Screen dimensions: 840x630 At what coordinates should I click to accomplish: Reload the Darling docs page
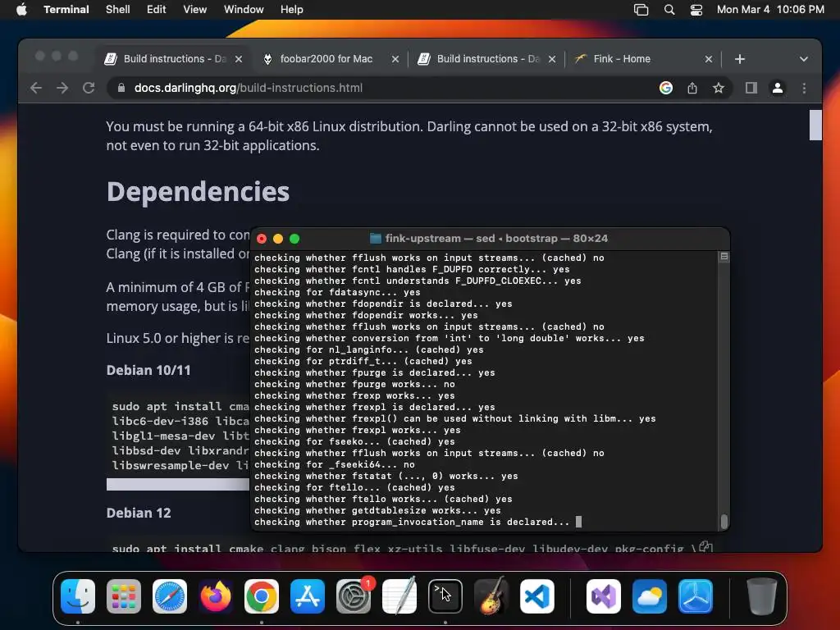pos(89,88)
